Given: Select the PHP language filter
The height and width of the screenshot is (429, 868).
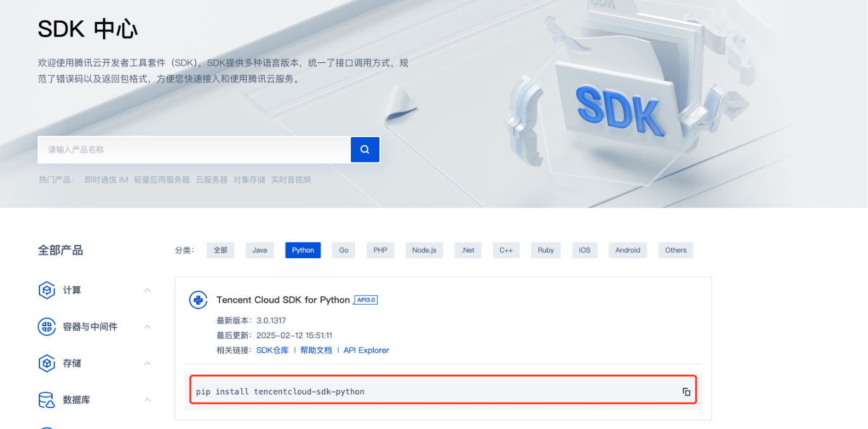Looking at the screenshot, I should [x=380, y=250].
